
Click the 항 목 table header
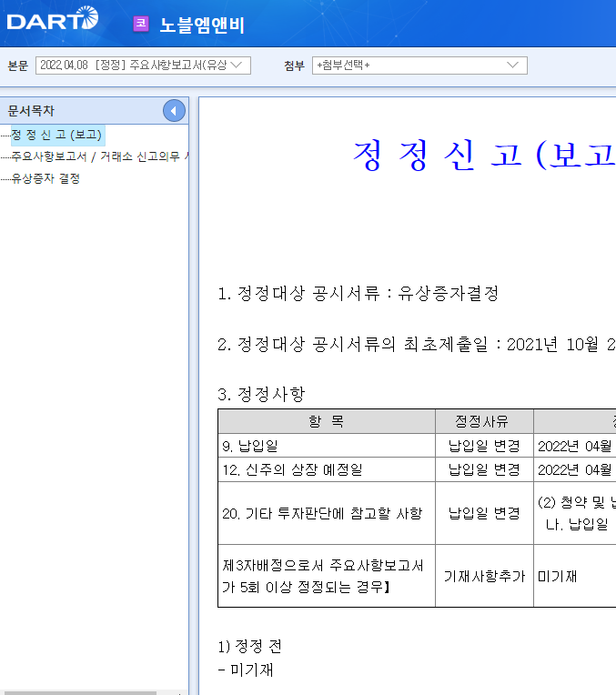(327, 421)
